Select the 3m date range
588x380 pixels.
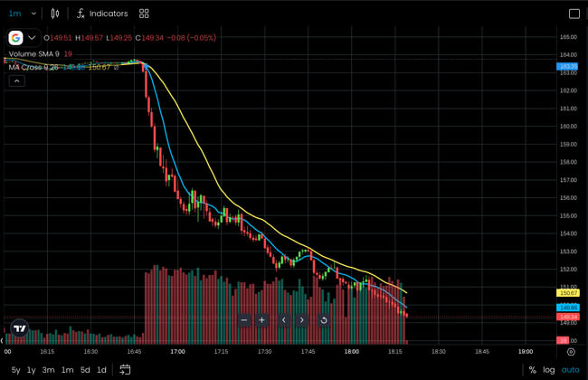tap(49, 370)
